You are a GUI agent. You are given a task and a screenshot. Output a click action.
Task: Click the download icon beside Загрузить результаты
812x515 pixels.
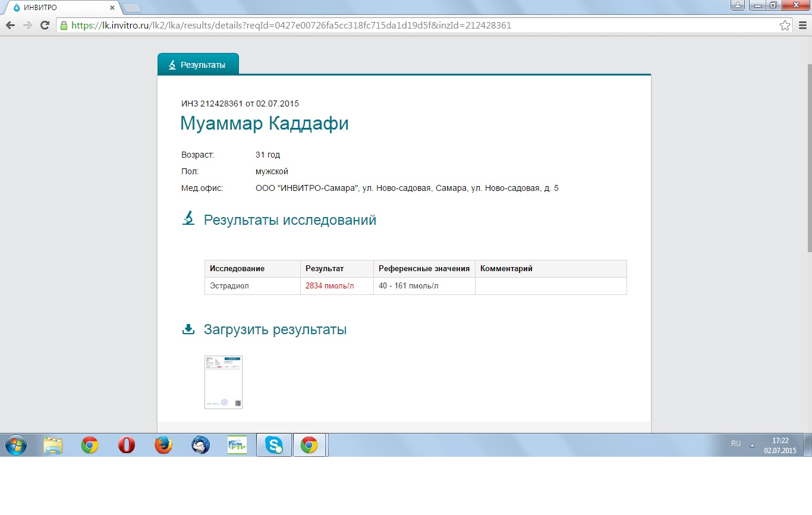pyautogui.click(x=188, y=329)
